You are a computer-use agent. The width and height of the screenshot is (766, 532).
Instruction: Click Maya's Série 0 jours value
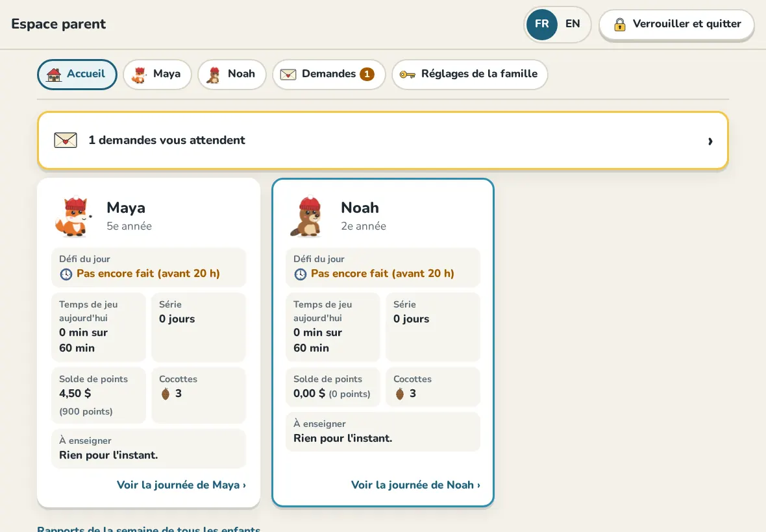[177, 319]
